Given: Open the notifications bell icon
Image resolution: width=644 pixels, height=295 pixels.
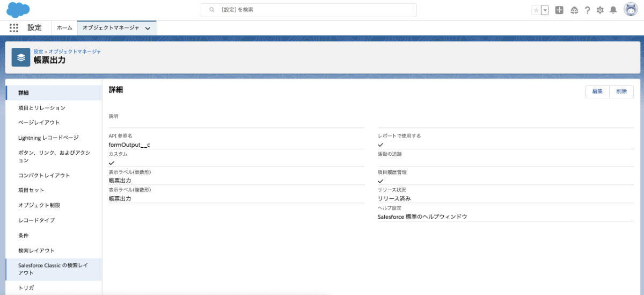Looking at the screenshot, I should (613, 10).
